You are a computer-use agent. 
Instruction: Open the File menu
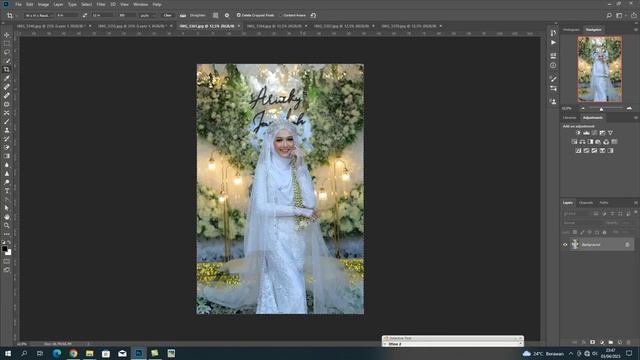pyautogui.click(x=18, y=4)
